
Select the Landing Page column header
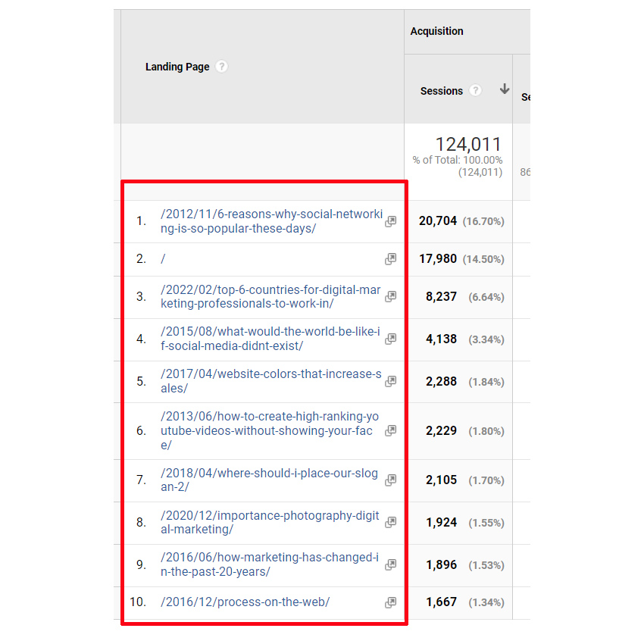click(177, 67)
